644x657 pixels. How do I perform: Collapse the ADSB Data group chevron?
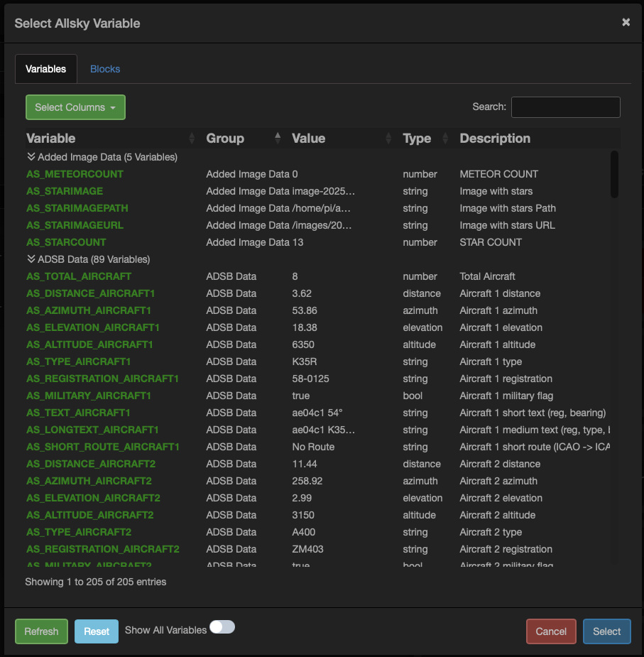(31, 259)
